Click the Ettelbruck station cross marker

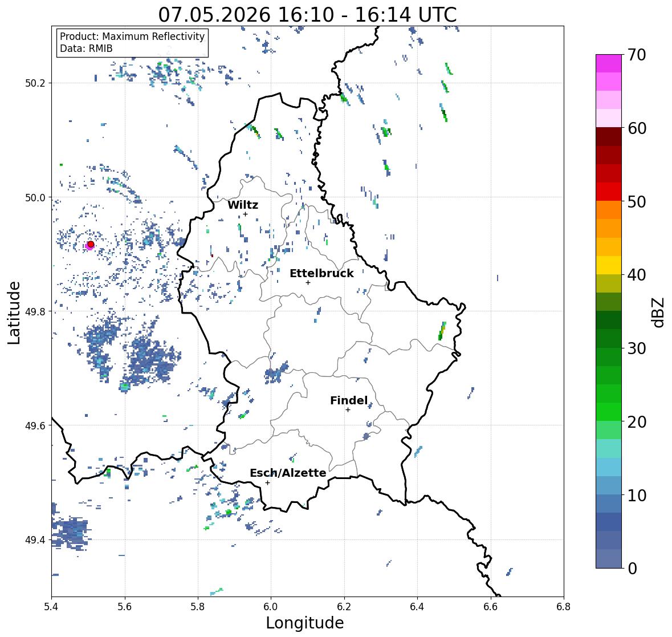pos(308,282)
